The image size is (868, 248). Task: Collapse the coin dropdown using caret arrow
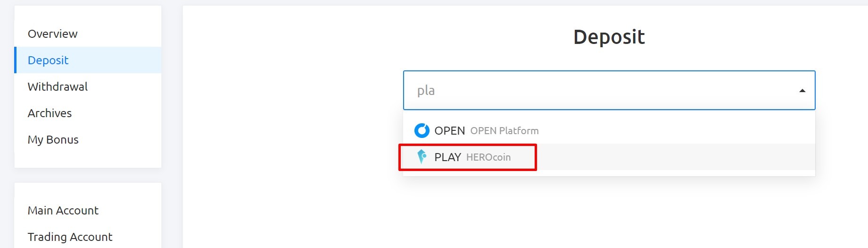tap(802, 91)
